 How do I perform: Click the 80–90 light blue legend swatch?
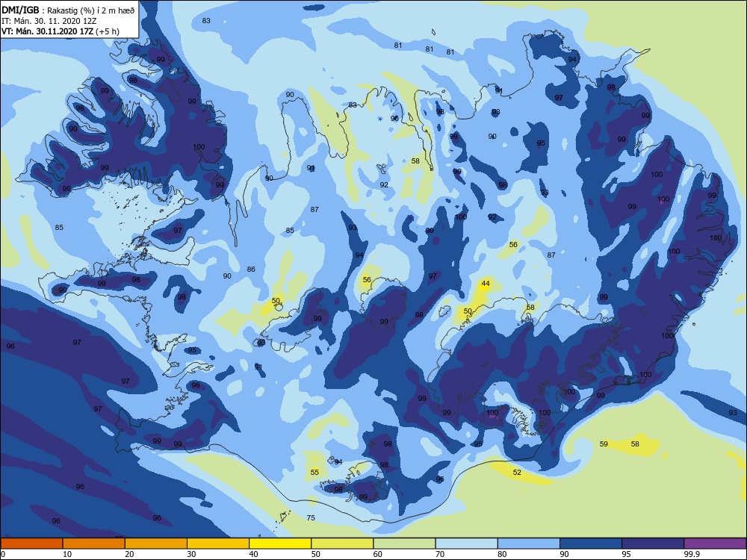[x=529, y=544]
